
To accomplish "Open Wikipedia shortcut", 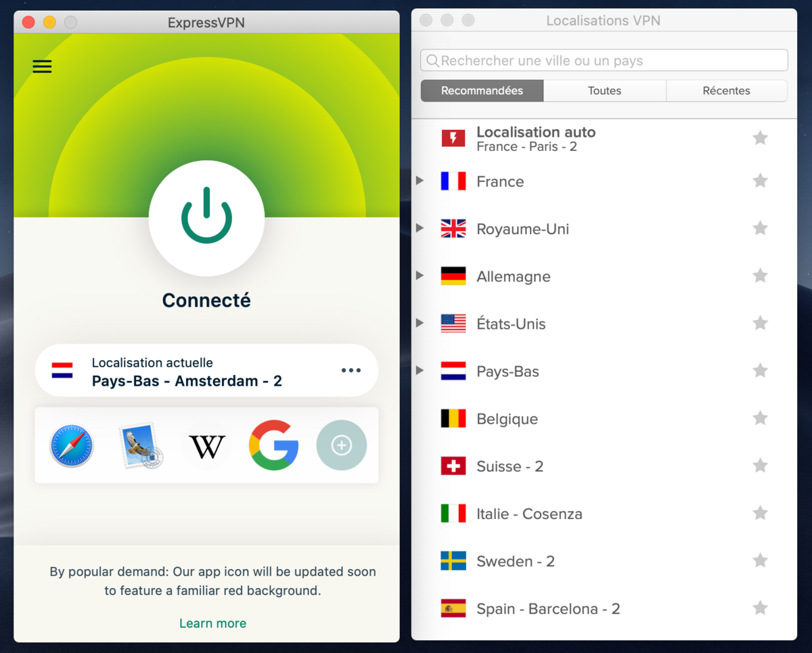I will [x=206, y=447].
